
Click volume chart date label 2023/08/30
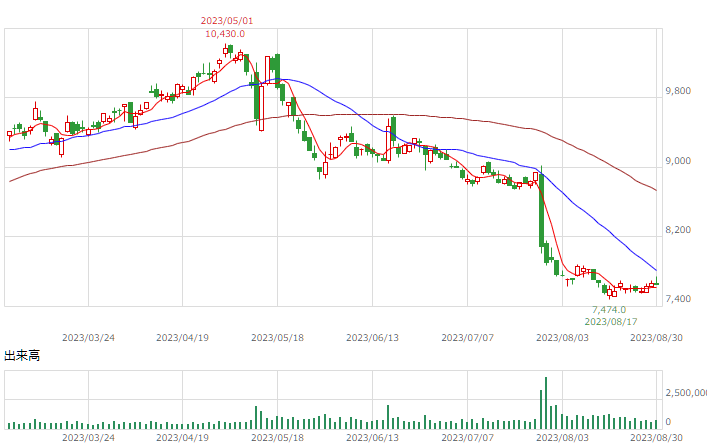656,438
